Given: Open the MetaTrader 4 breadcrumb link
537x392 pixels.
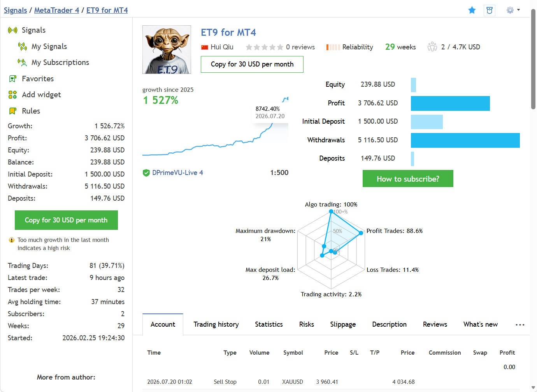Looking at the screenshot, I should click(57, 10).
